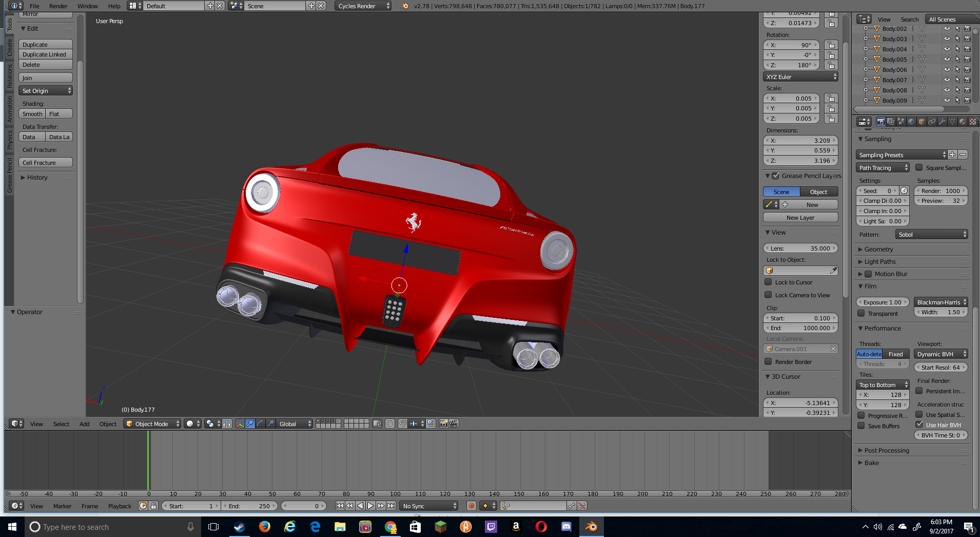Click the OpenGL render image camera icon
This screenshot has height=537, width=980.
pos(444,424)
